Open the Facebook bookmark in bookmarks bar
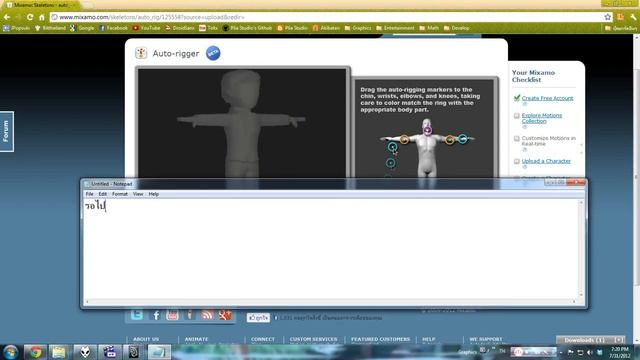This screenshot has width=640, height=360. click(x=113, y=28)
